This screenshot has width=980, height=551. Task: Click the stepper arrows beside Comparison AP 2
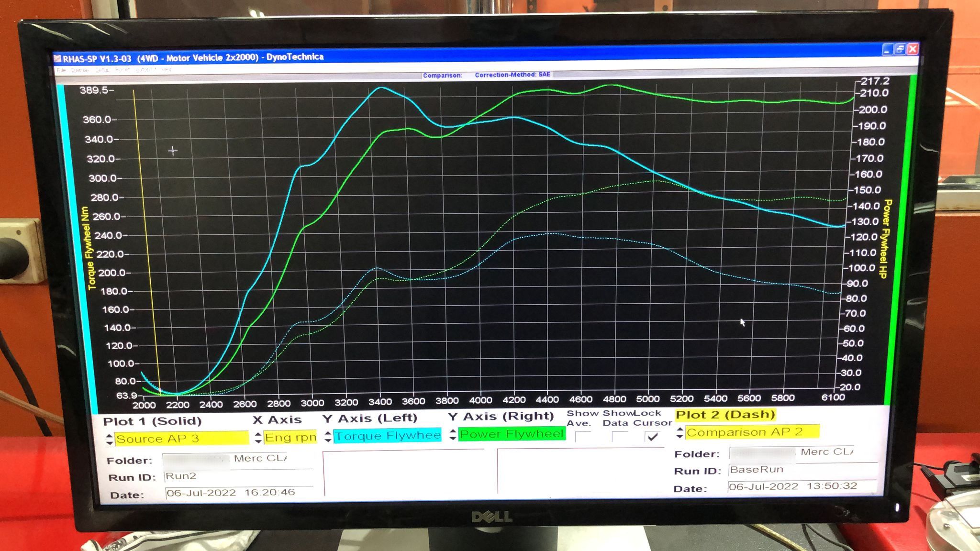tap(679, 433)
